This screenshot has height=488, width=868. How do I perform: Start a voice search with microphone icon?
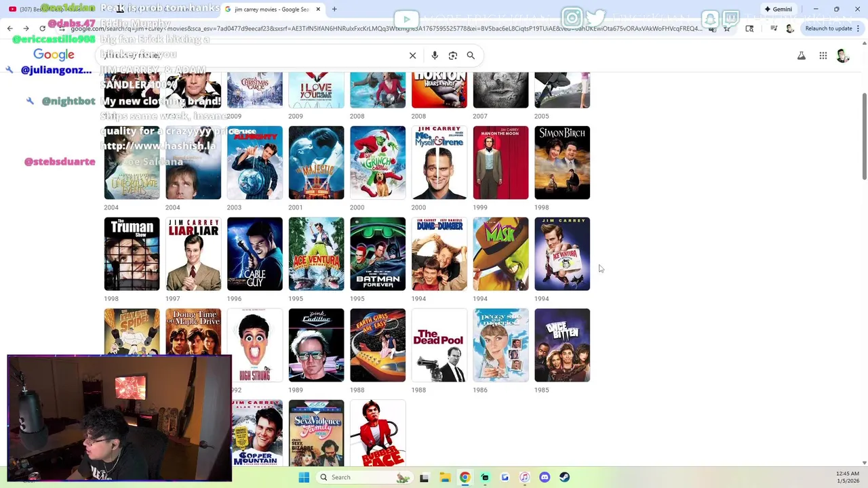(x=435, y=56)
